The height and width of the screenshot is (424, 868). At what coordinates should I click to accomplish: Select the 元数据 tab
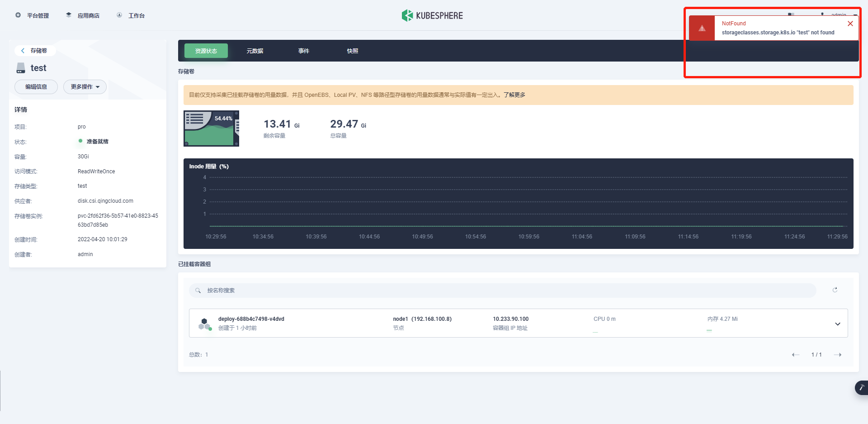[x=255, y=51]
